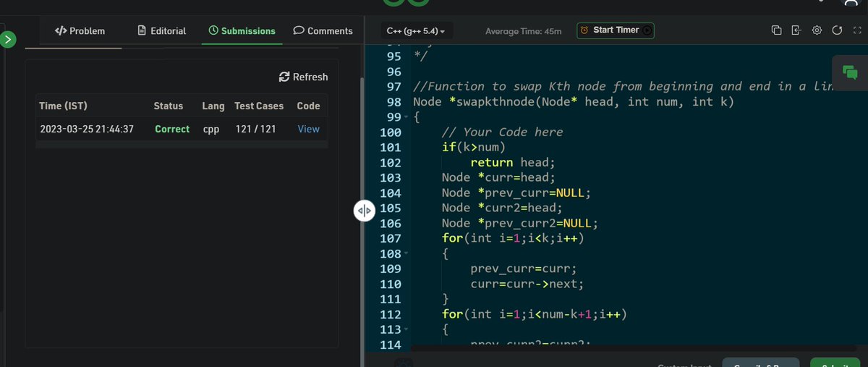Click the user profile avatar icon
The image size is (868, 367).
pyautogui.click(x=850, y=4)
